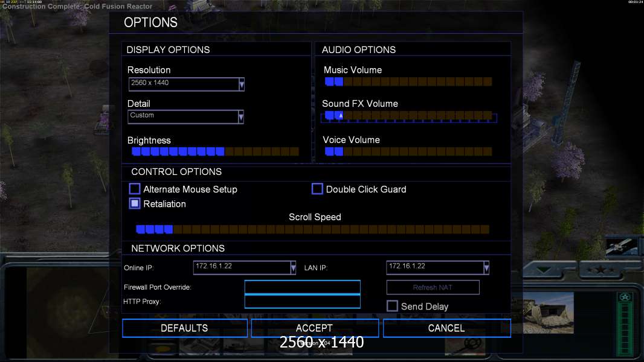Click the star emblem above power bar
Viewport: 644px width, 362px height.
pos(625,297)
